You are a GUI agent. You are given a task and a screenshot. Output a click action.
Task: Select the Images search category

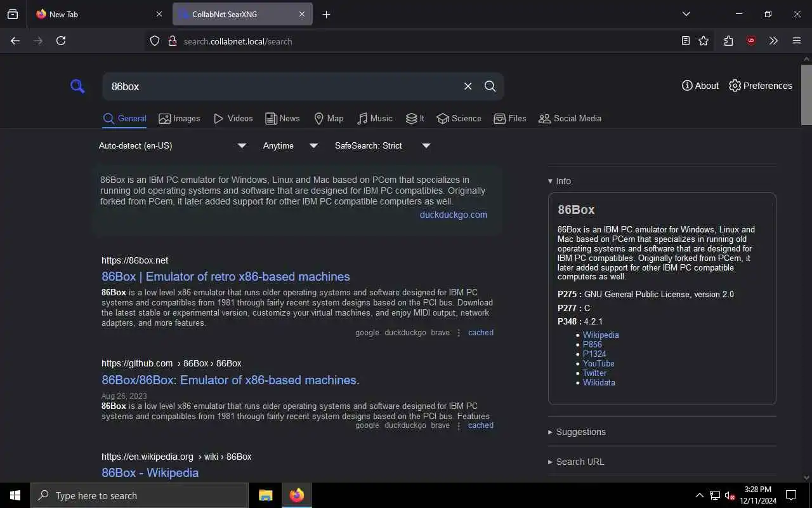(180, 118)
